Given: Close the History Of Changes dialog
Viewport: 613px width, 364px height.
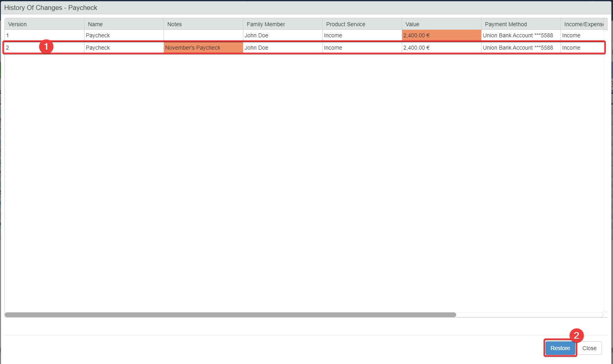Looking at the screenshot, I should click(x=589, y=348).
